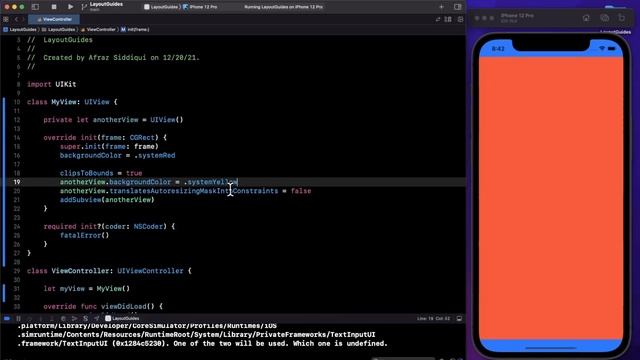
Task: Toggle the Xcode navigator sidebar
Action: coord(36,7)
